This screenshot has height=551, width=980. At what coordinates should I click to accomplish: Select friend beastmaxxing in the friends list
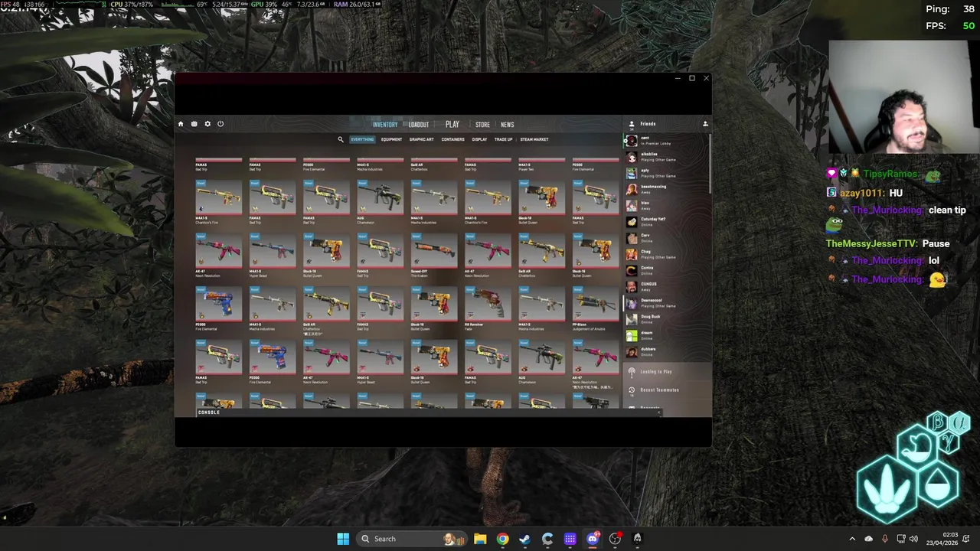pyautogui.click(x=665, y=189)
